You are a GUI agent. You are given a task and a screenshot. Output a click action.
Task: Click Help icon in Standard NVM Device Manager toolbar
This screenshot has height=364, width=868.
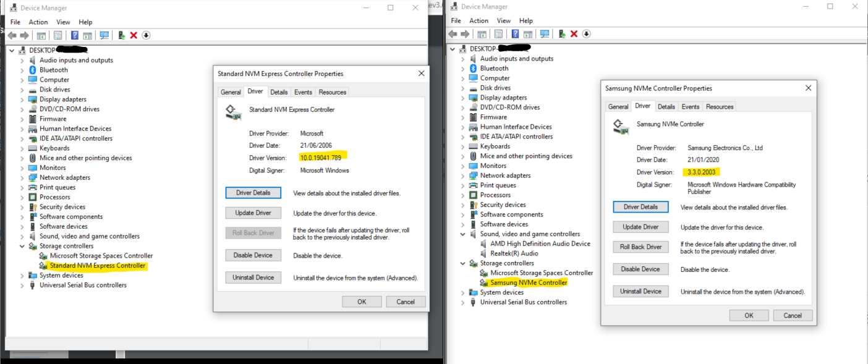coord(75,35)
